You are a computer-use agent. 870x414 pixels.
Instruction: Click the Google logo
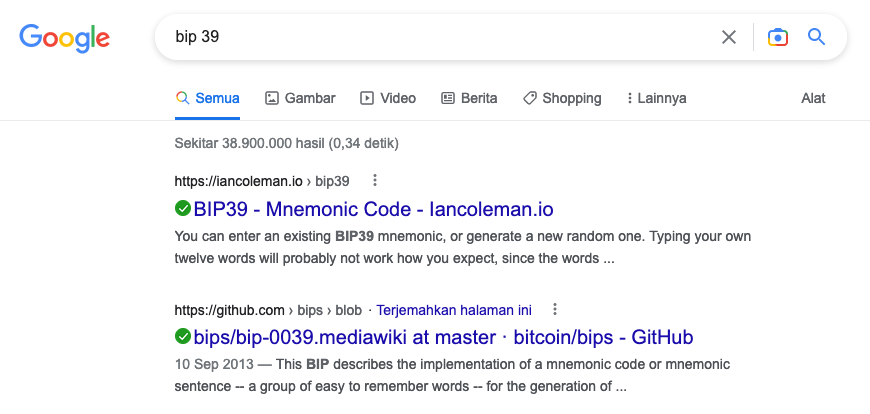pyautogui.click(x=64, y=38)
